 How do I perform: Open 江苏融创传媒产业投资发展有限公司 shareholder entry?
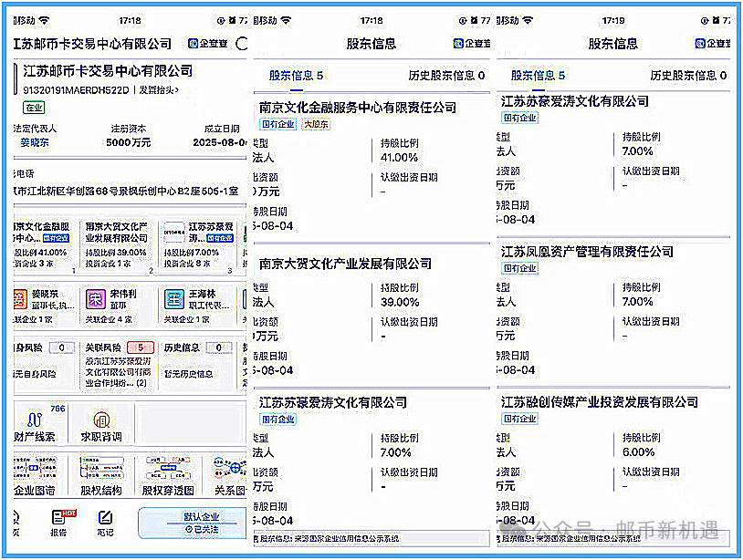pos(600,402)
